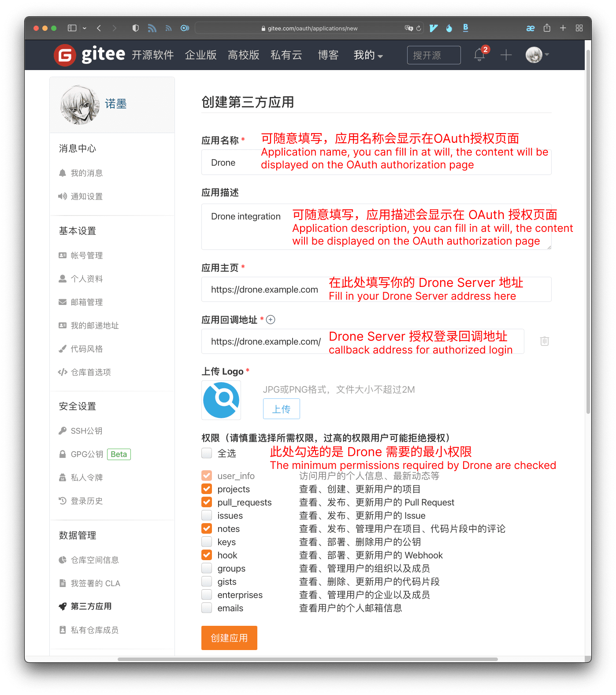Uncheck the hook permission checkbox
616x695 pixels.
tap(207, 555)
